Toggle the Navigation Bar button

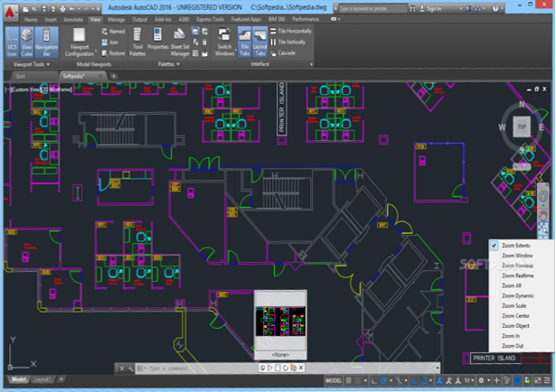pos(48,41)
